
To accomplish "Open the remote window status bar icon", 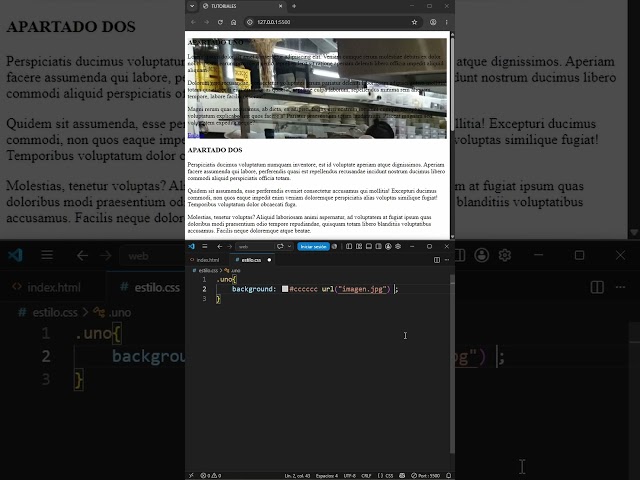I will click(x=191, y=476).
